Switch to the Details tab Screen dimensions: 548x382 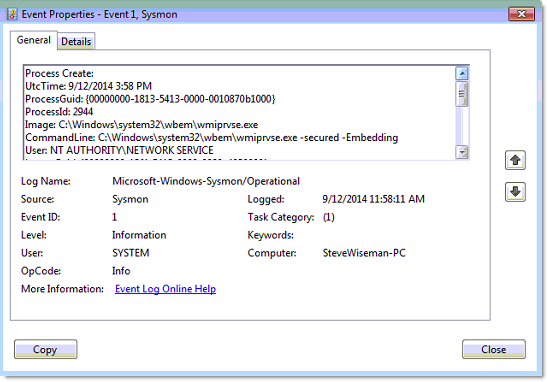tap(76, 41)
